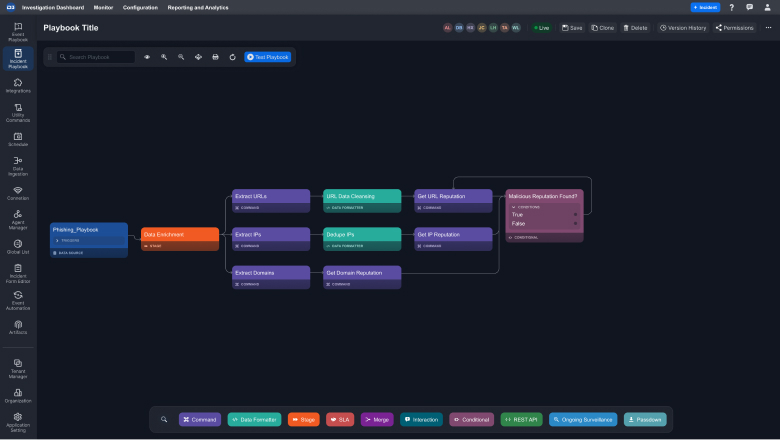The height and width of the screenshot is (440, 780).
Task: Open the user profile icon
Action: 766,7
